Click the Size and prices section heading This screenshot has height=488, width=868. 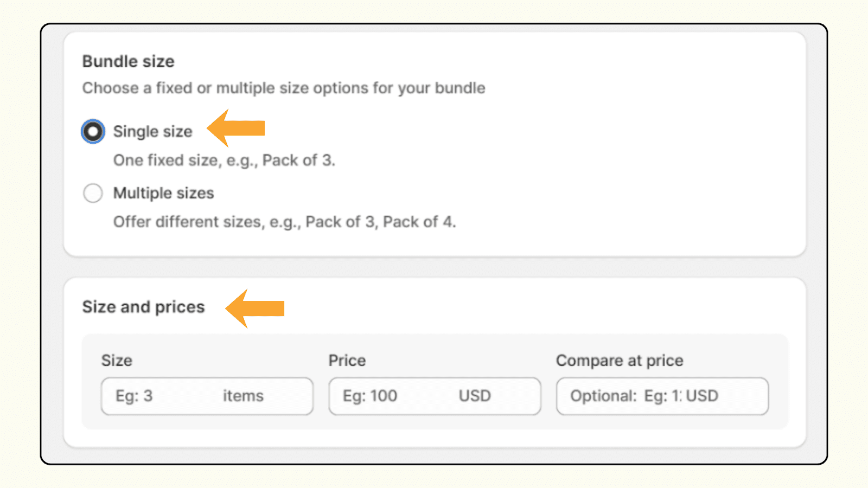[x=143, y=306]
